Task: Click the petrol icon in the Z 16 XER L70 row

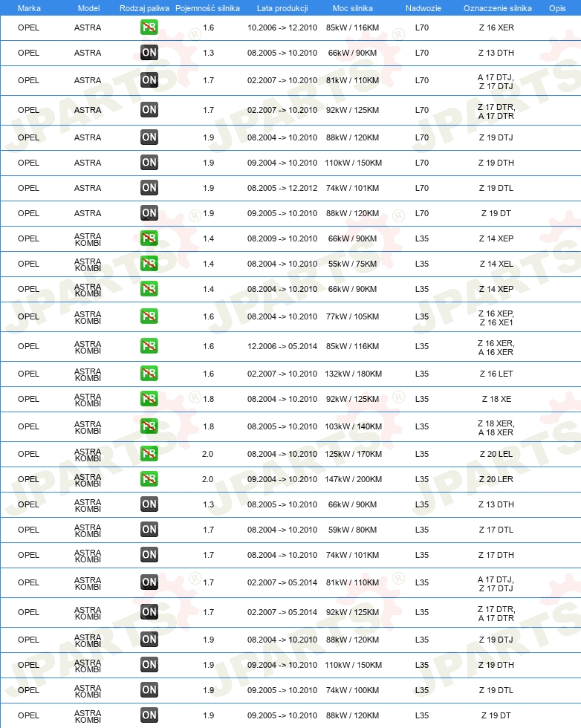Action: click(x=149, y=27)
